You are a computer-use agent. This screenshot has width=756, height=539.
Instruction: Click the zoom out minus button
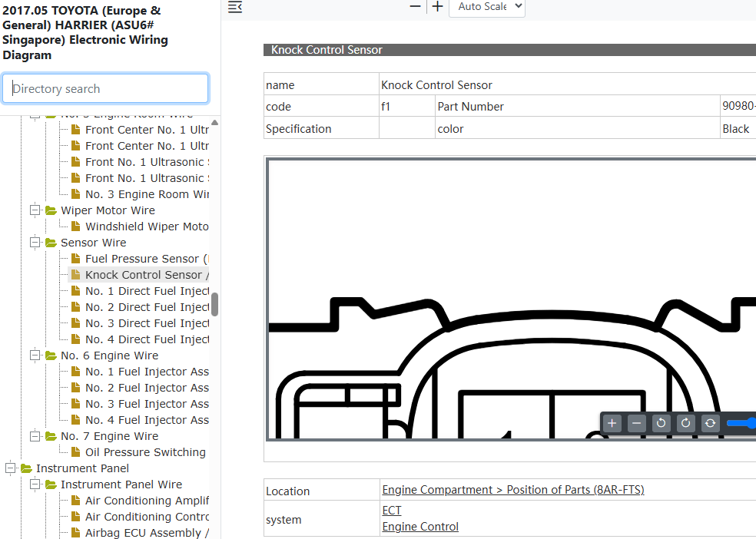pos(415,6)
